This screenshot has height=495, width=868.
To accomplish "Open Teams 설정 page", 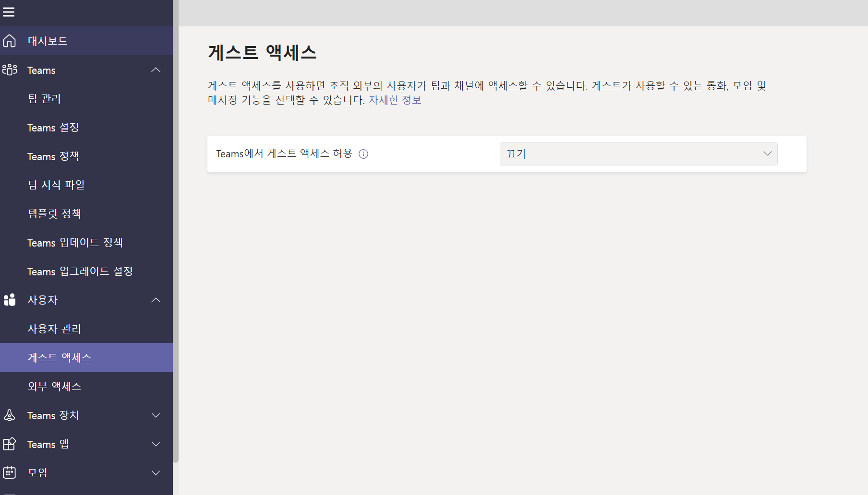I will (86, 128).
